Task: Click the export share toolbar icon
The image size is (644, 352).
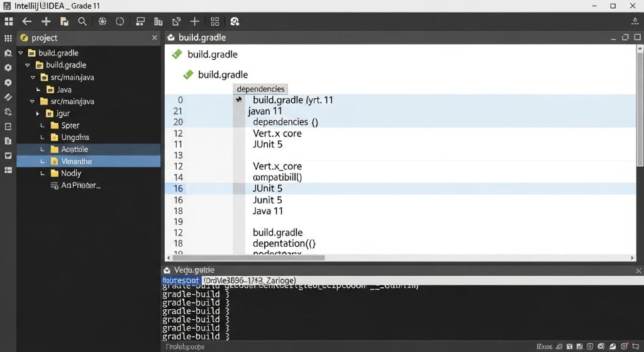Action: coord(177,21)
